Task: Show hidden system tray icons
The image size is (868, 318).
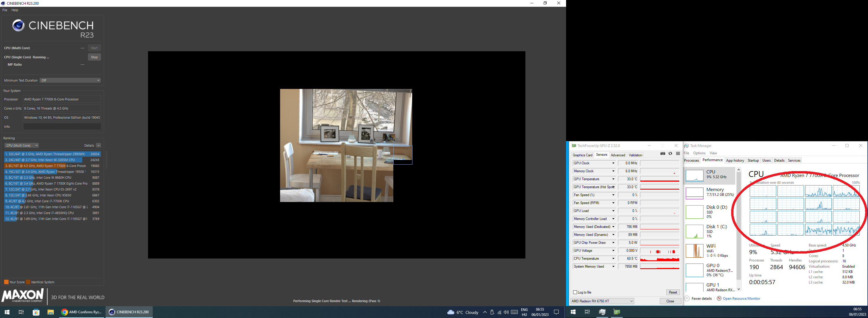Action: (x=485, y=312)
